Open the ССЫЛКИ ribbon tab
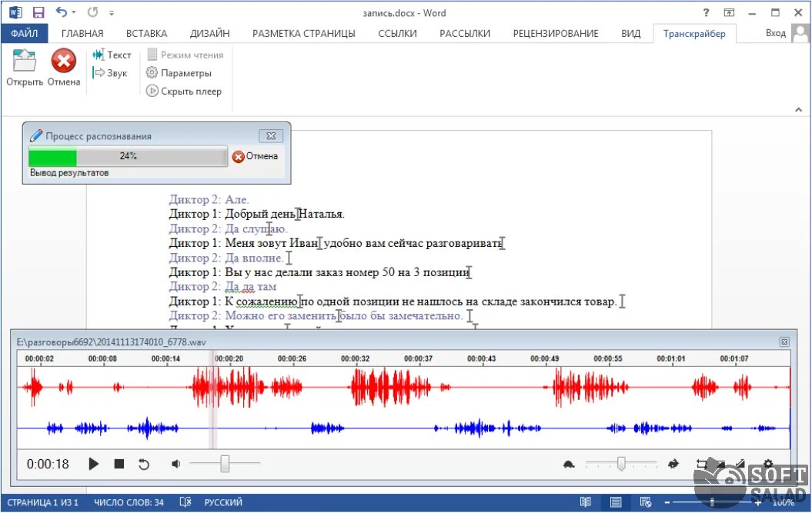 point(397,34)
